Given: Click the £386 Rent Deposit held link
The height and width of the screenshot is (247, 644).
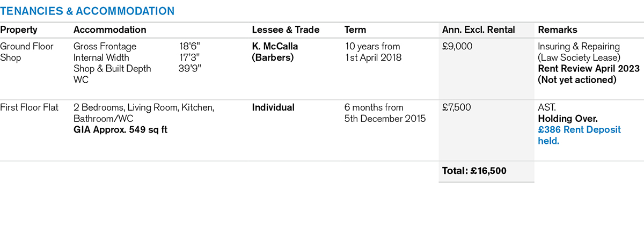Looking at the screenshot, I should click(x=579, y=135).
